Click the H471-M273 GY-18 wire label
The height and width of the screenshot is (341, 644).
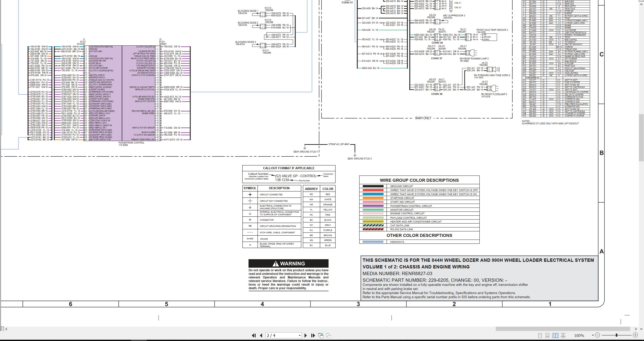pyautogui.click(x=173, y=140)
